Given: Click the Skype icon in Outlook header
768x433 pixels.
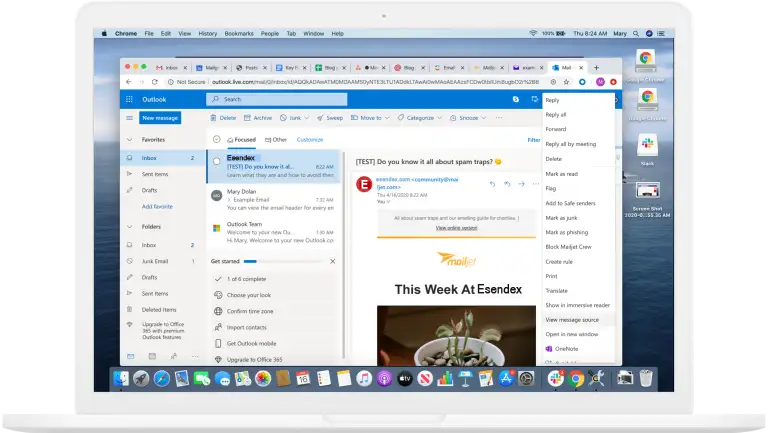Looking at the screenshot, I should (516, 99).
